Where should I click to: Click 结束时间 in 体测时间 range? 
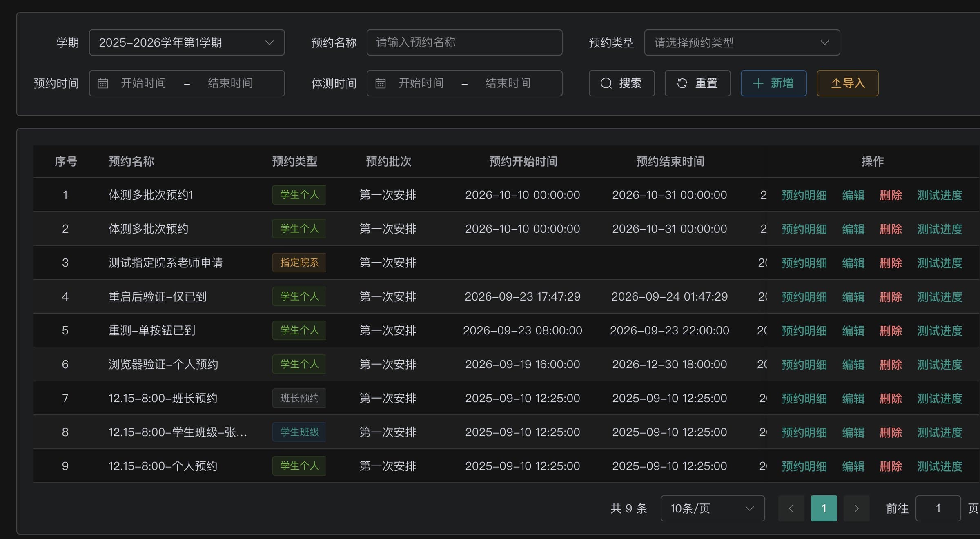click(x=508, y=83)
